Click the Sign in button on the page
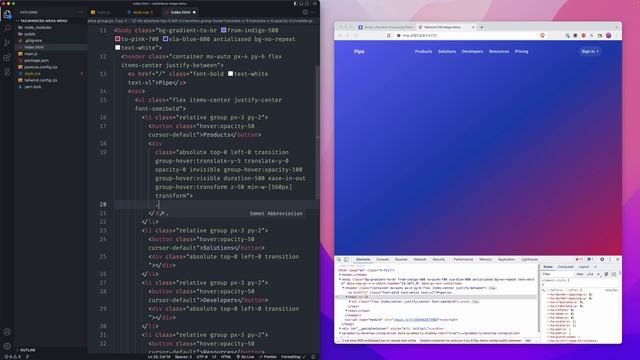The image size is (640, 360). pyautogui.click(x=590, y=51)
